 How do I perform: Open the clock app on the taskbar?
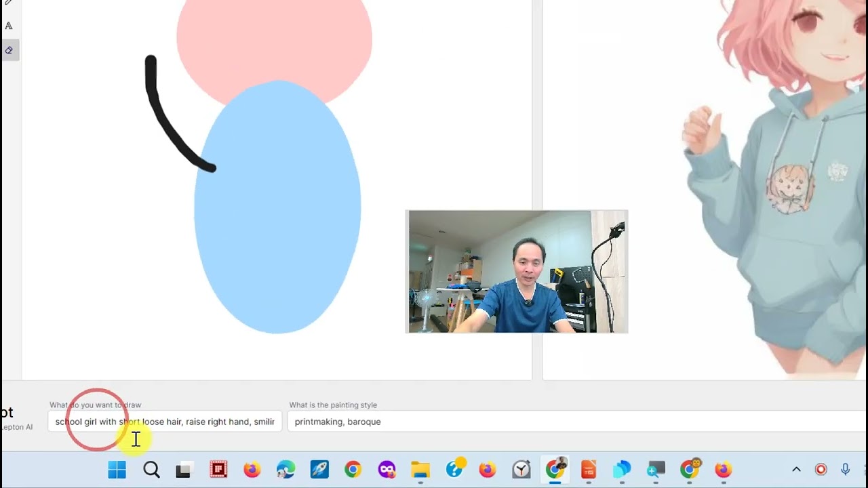coord(521,470)
